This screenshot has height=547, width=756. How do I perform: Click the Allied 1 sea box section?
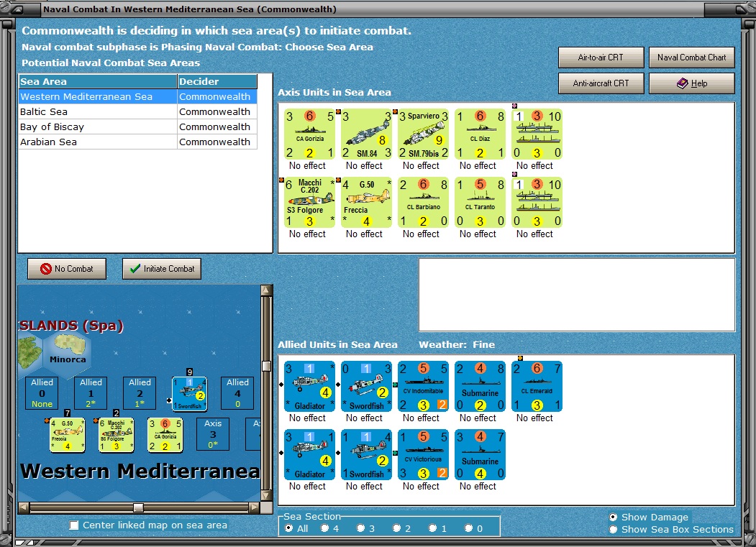point(91,392)
